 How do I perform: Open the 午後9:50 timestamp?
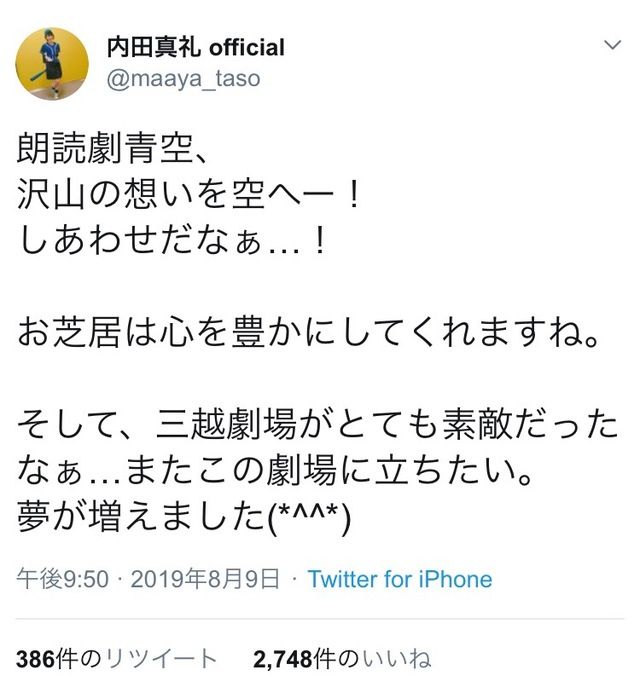(x=62, y=579)
